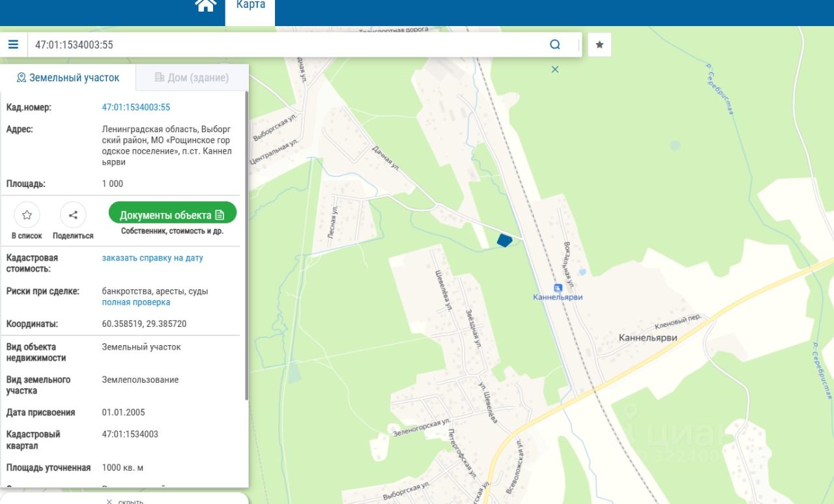This screenshot has height=504, width=834.
Task: Open the cadastral number link 47:01:1534003:55
Action: 136,107
